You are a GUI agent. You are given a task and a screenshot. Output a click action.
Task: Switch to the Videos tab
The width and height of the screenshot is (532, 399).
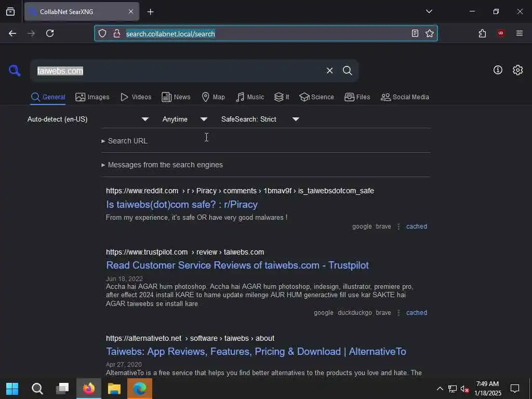tap(136, 97)
